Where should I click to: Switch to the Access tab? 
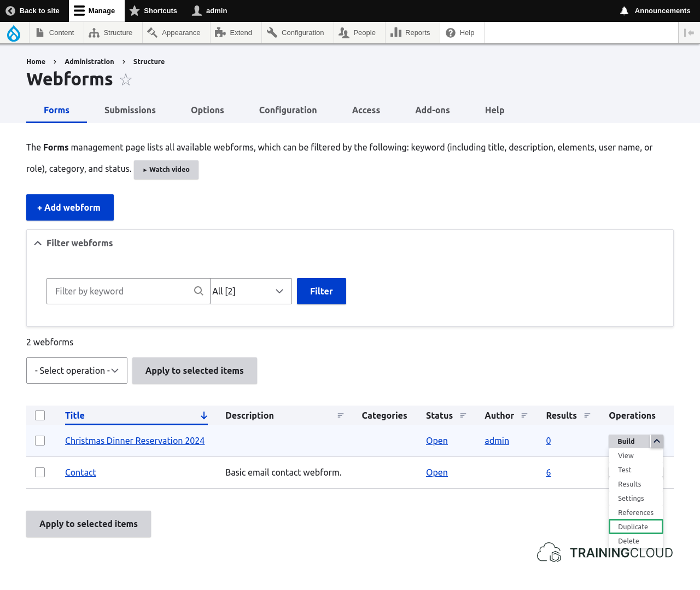pos(366,110)
